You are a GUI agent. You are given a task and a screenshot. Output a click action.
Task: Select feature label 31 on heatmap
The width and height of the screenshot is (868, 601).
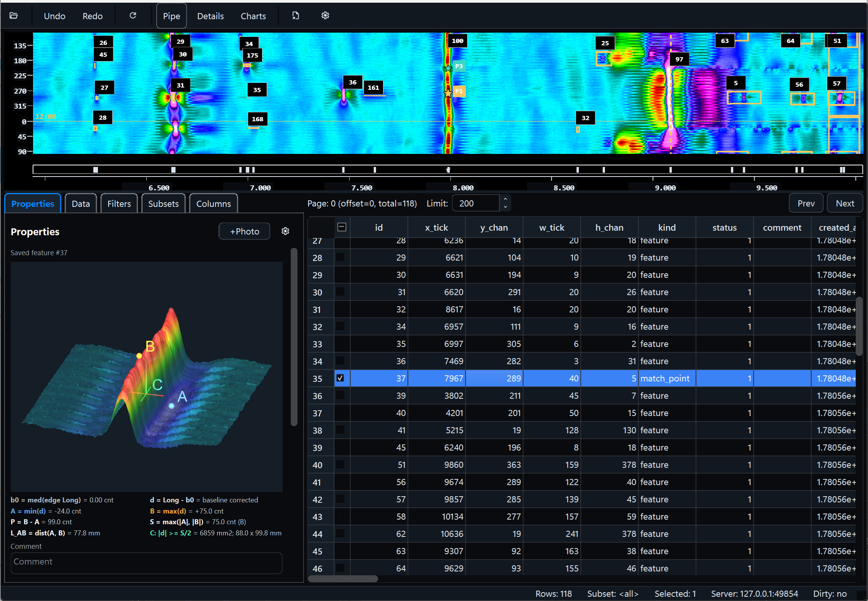(x=181, y=85)
